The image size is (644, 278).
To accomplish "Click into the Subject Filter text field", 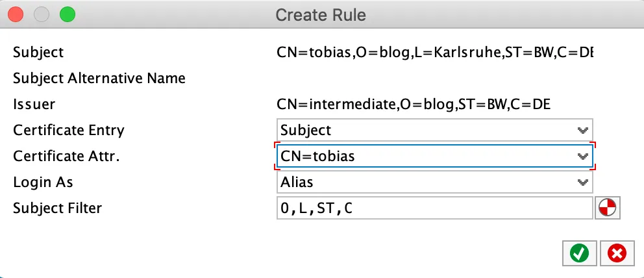I will pyautogui.click(x=434, y=208).
